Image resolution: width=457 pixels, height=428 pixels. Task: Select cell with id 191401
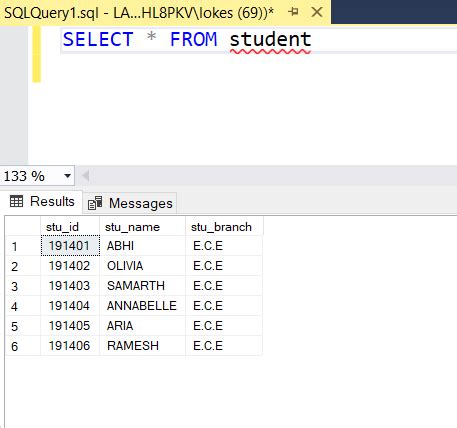click(x=70, y=246)
